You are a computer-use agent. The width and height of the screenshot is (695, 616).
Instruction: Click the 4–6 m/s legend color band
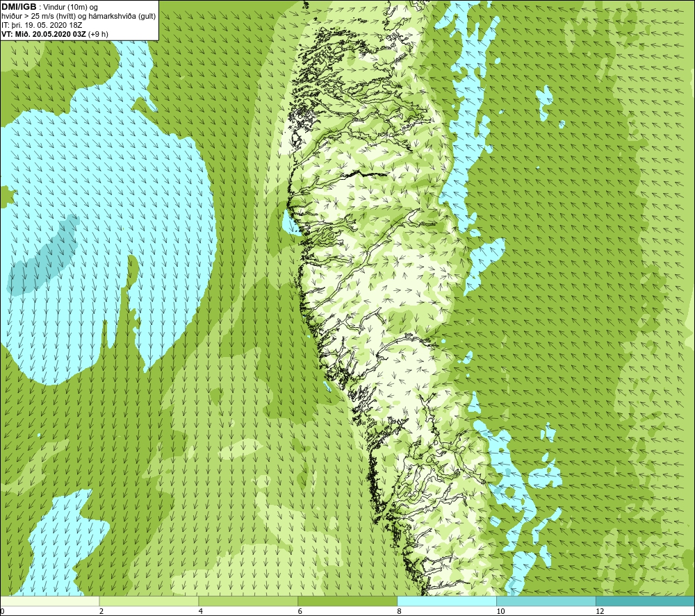248,601
